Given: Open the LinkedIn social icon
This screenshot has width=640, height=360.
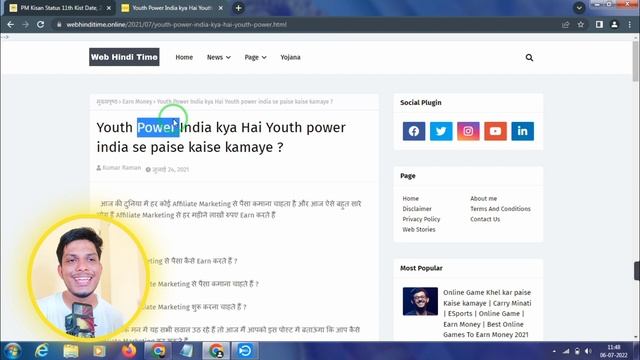Looking at the screenshot, I should (x=522, y=131).
